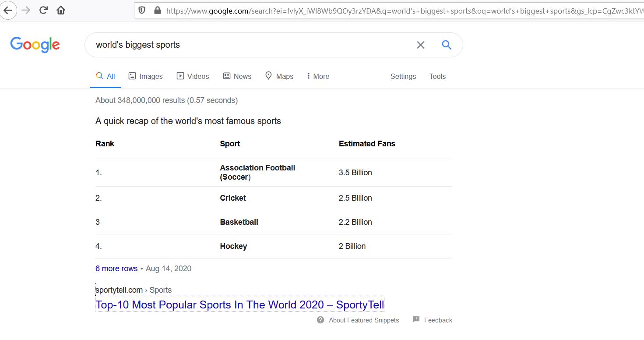Click the quick recap snippet heading
Screen dimensions: 644x340
point(188,121)
